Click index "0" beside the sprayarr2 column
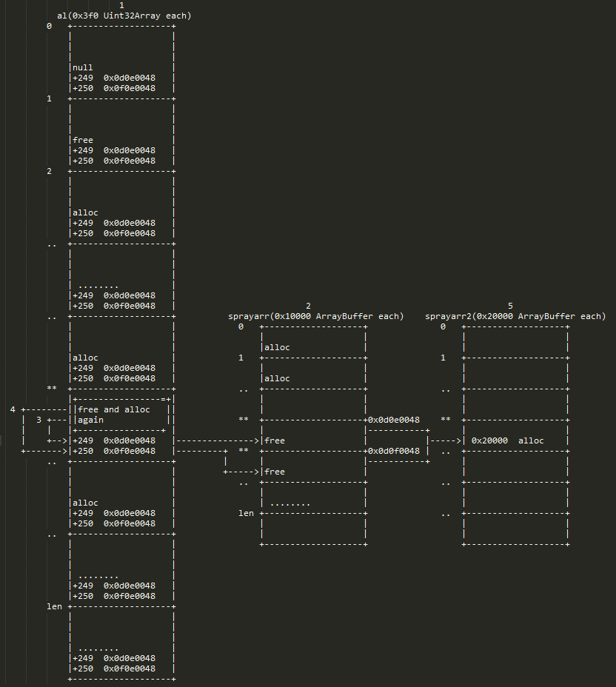 pyautogui.click(x=443, y=327)
